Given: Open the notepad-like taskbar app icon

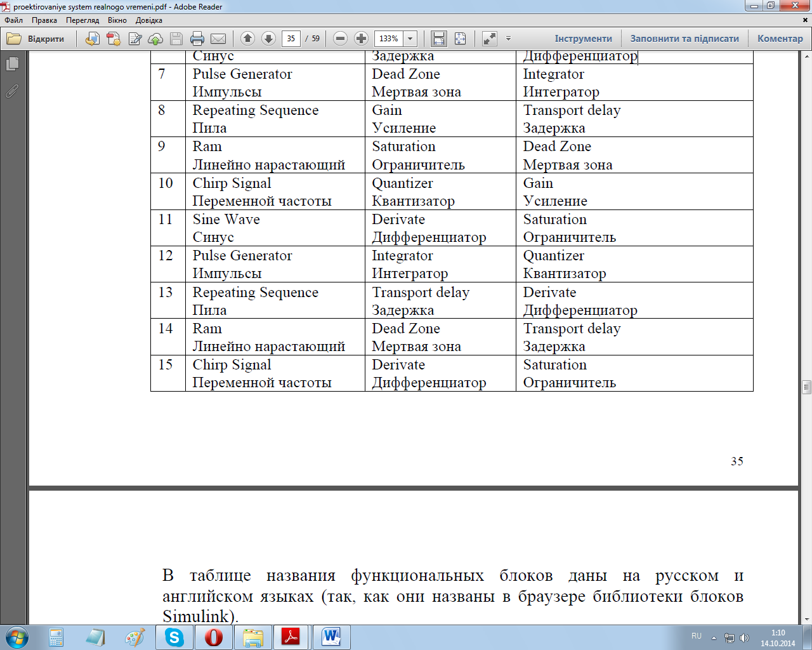Looking at the screenshot, I should coord(95,637).
